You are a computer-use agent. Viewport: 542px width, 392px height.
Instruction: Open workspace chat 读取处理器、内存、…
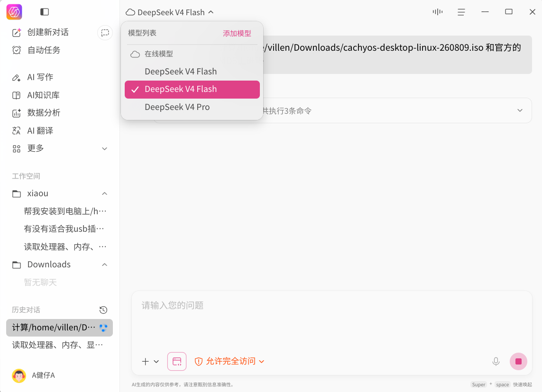click(65, 247)
